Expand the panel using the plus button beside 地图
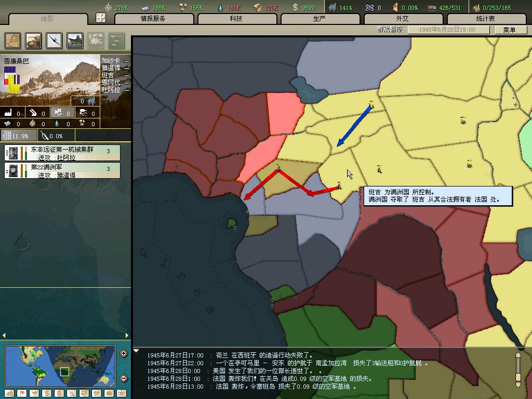 101,18
